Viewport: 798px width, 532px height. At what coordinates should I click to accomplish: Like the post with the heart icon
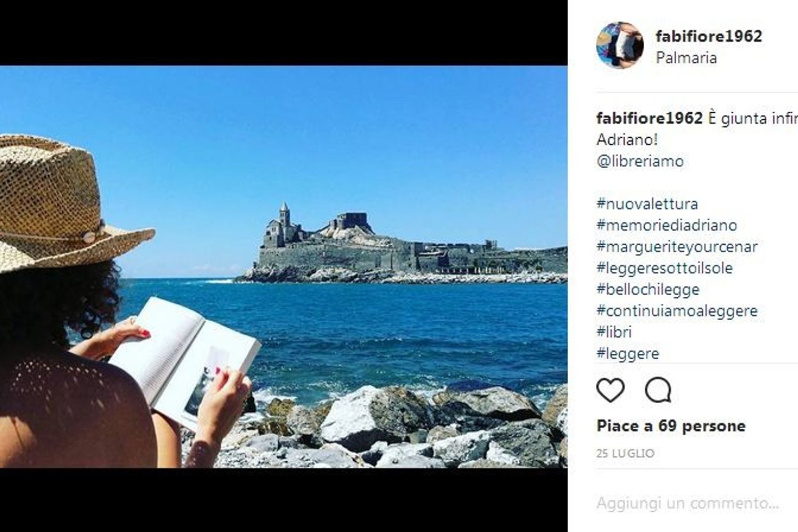pyautogui.click(x=610, y=390)
